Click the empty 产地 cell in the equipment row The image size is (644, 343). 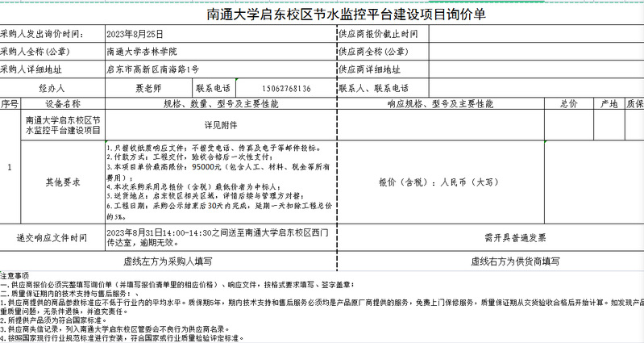click(609, 125)
